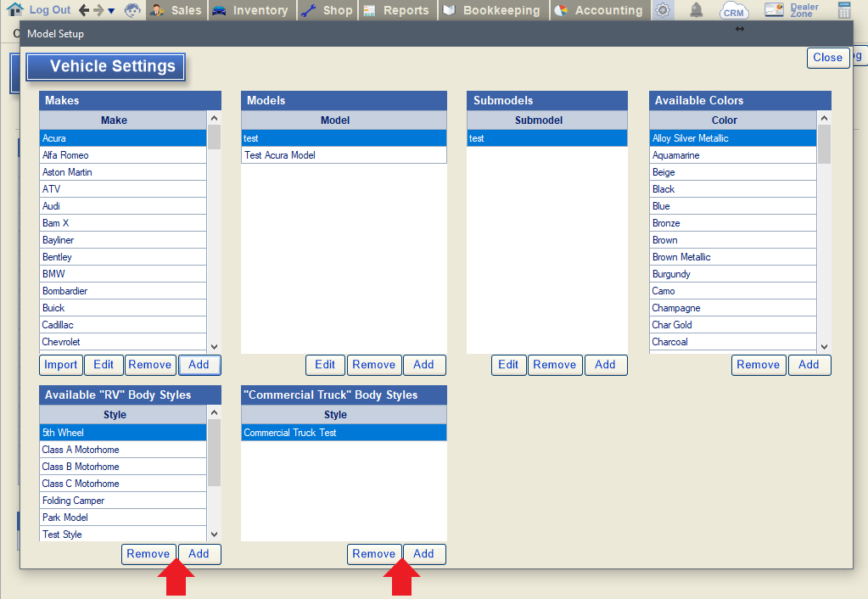Viewport: 868px width, 599px height.
Task: Select Folding Camper style
Action: [x=123, y=501]
